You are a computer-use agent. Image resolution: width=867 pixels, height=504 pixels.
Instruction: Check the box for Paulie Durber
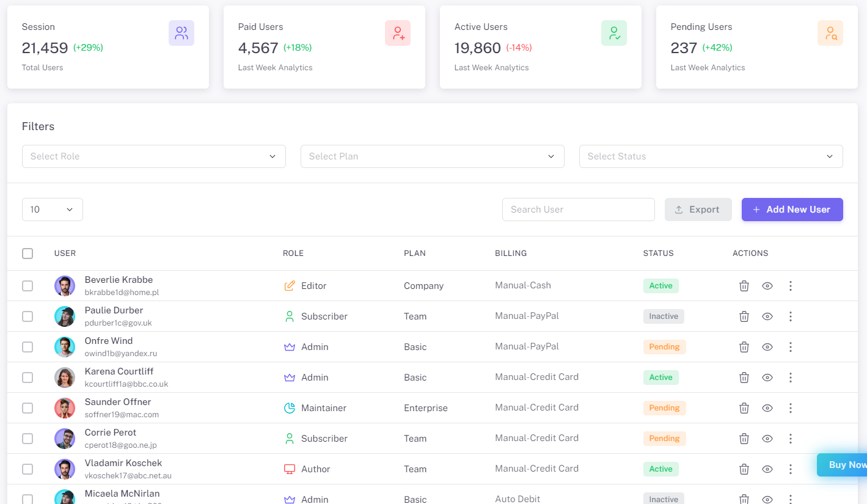pos(27,316)
